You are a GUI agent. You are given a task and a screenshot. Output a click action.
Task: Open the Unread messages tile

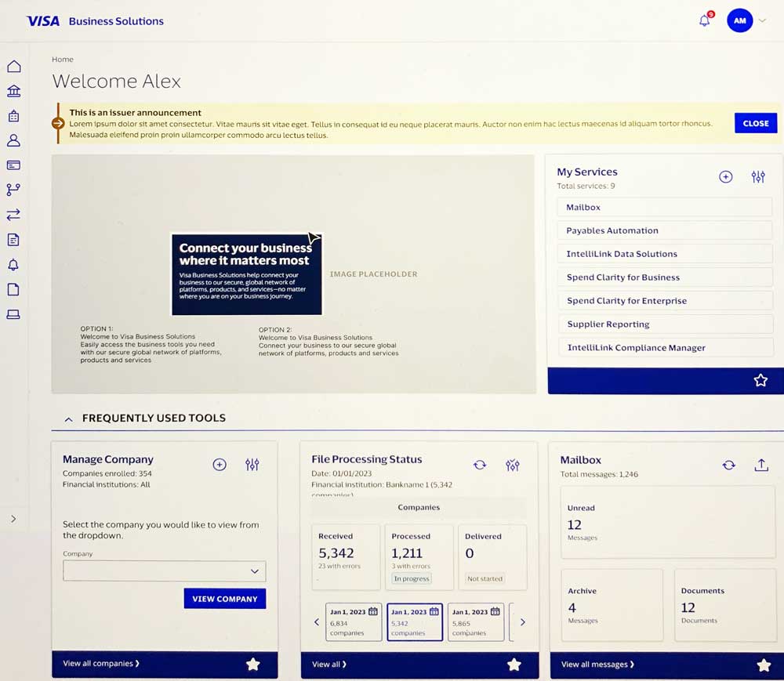(x=667, y=522)
